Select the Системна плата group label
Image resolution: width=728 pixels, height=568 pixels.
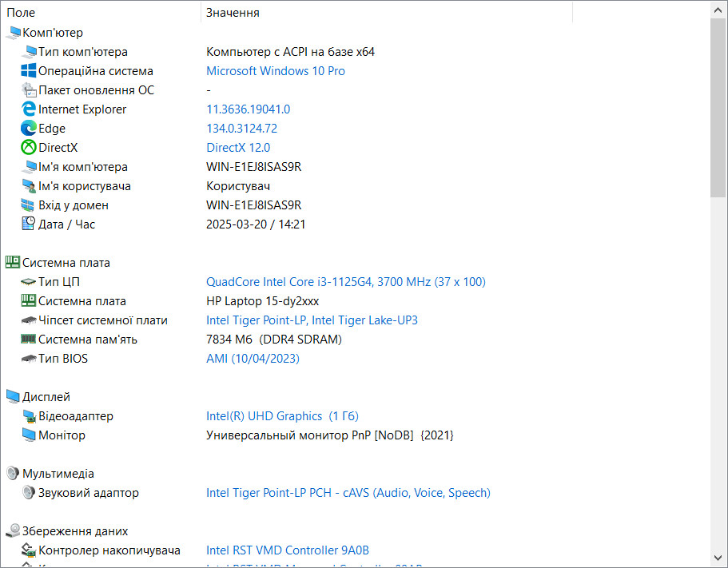66,263
